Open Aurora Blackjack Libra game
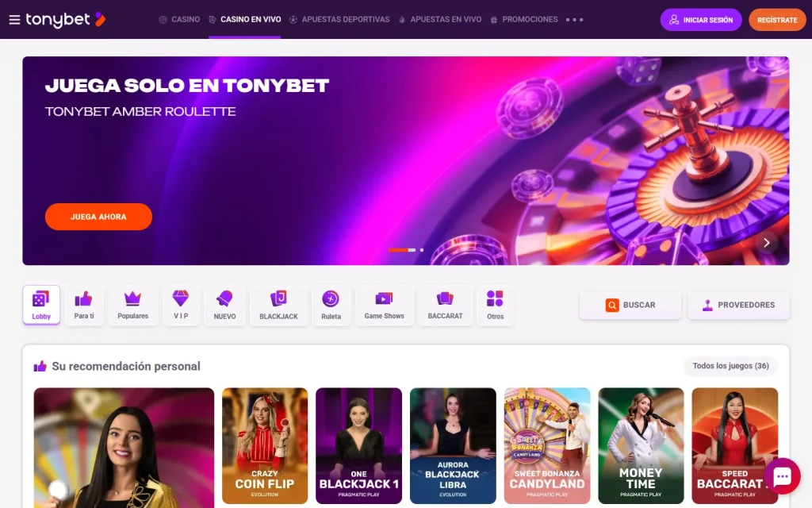 pos(453,446)
